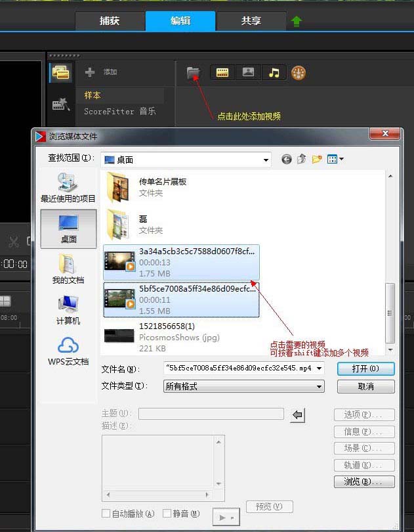Click the 取消 button
The width and height of the screenshot is (414, 532).
[x=366, y=386]
